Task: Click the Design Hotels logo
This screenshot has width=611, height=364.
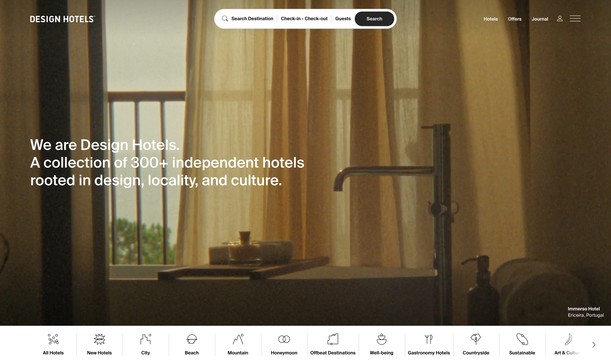Action: click(x=63, y=19)
